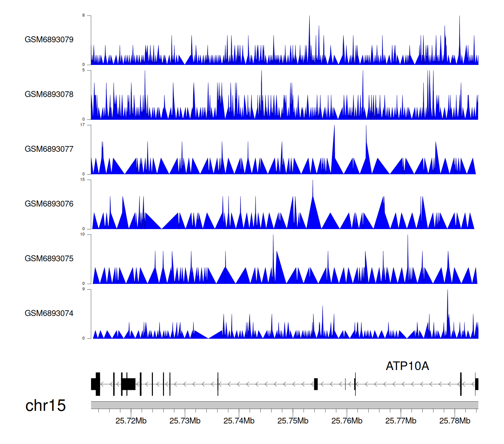
Task: Click the chr15 chromosome label
Action: 45,406
